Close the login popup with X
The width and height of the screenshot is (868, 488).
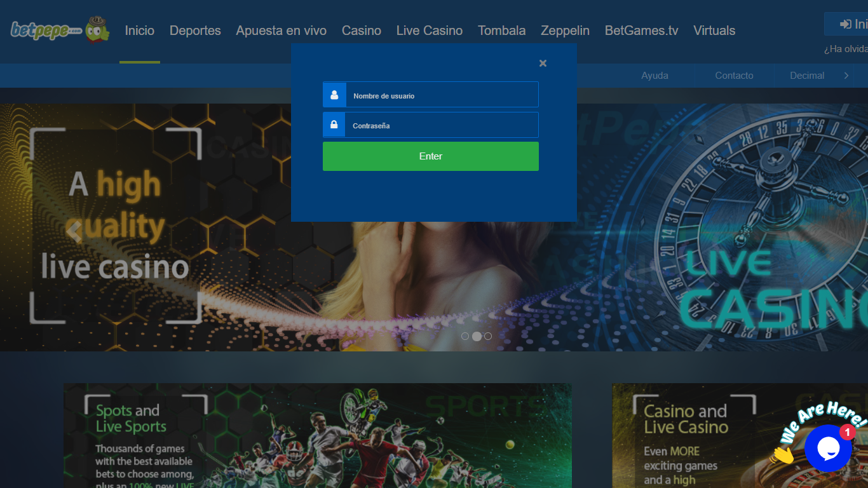(x=543, y=63)
